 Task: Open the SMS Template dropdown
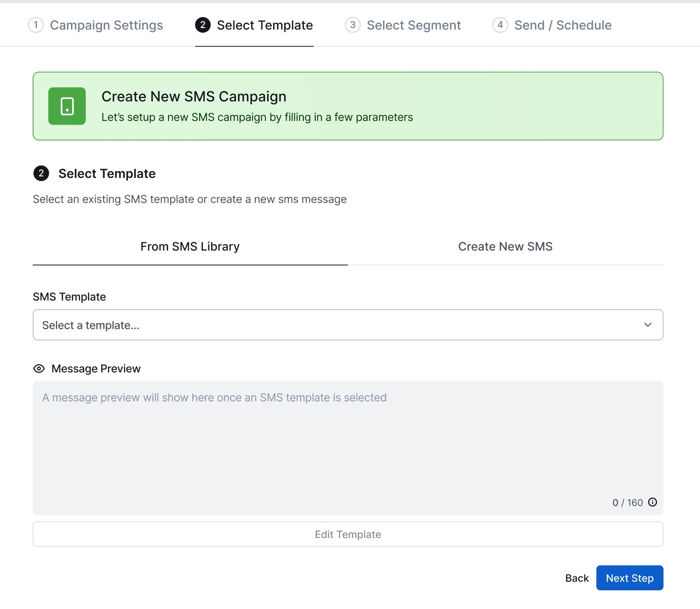348,325
